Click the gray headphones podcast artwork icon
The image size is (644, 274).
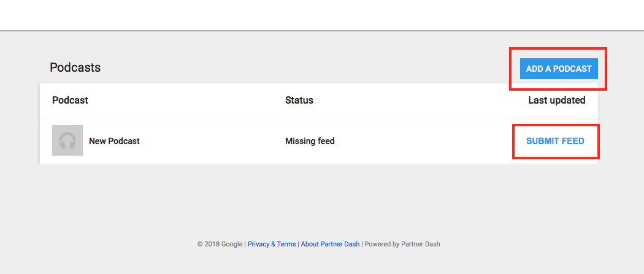tap(67, 140)
